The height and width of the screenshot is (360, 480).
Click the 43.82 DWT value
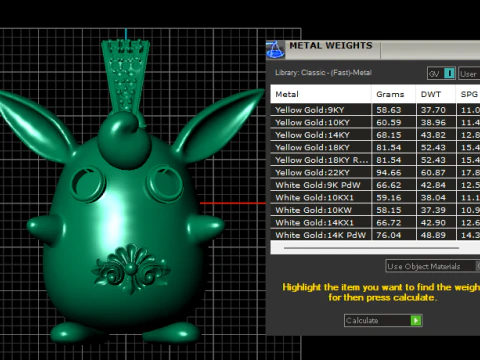click(x=433, y=135)
